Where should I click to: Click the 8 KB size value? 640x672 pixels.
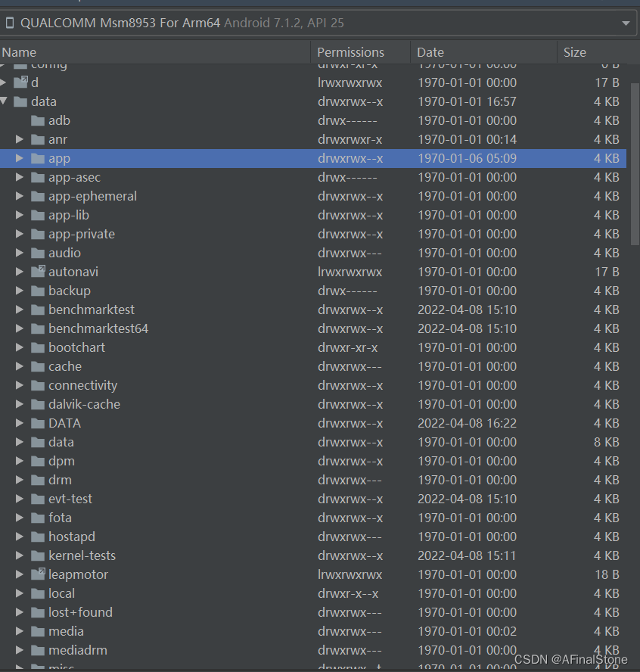tap(607, 442)
